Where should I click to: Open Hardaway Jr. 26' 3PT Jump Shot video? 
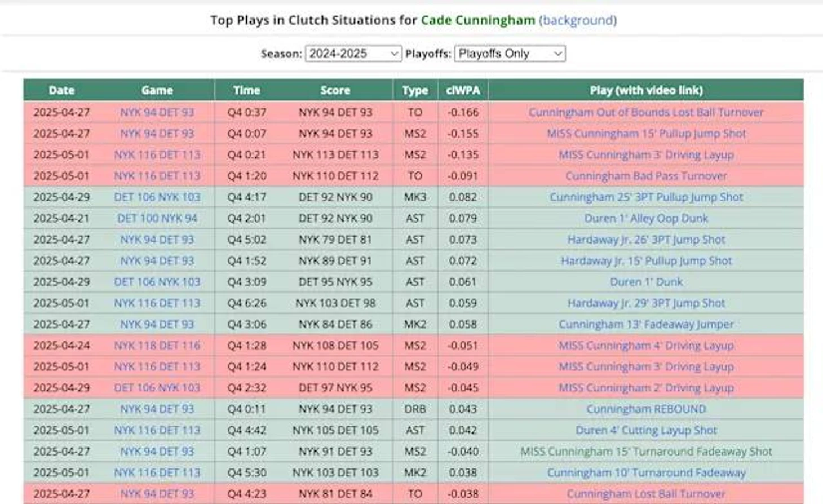(646, 240)
